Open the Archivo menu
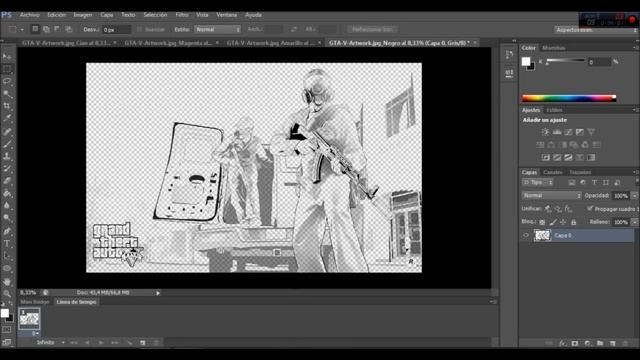 30,15
